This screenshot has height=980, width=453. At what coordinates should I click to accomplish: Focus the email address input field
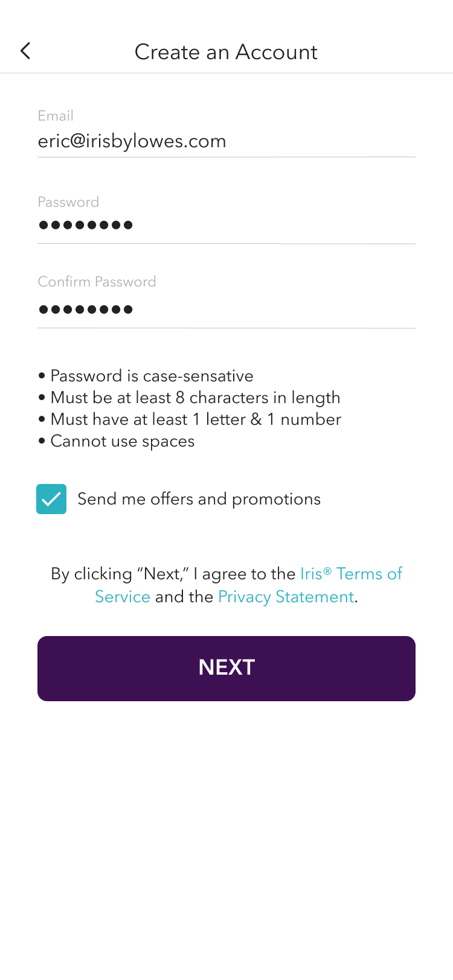tap(226, 141)
